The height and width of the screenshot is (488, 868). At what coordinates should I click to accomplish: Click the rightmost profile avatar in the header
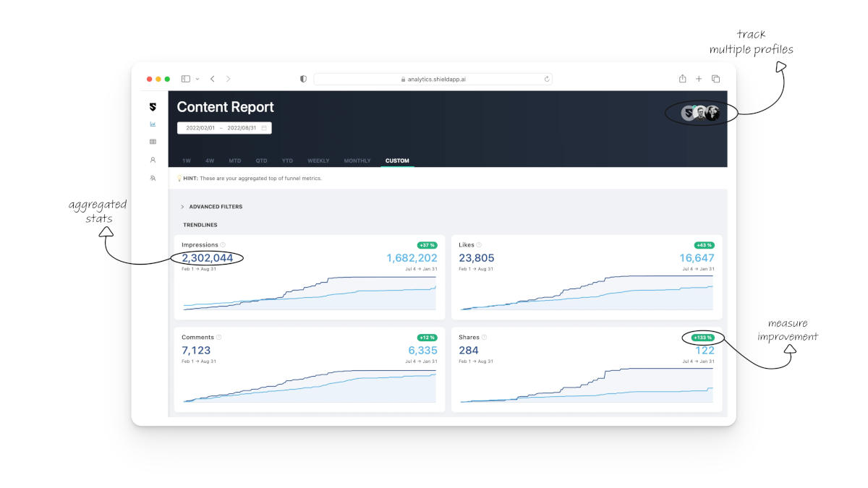(712, 113)
